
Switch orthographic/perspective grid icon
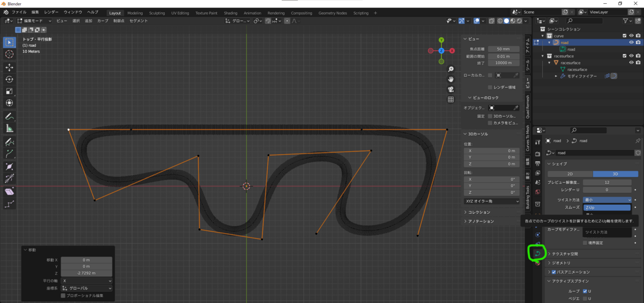coord(451,99)
